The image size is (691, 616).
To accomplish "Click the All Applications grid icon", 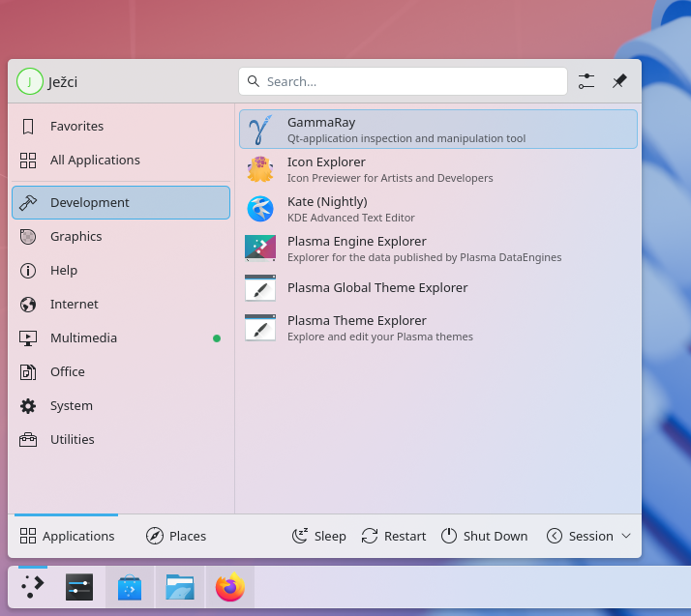I will (28, 161).
